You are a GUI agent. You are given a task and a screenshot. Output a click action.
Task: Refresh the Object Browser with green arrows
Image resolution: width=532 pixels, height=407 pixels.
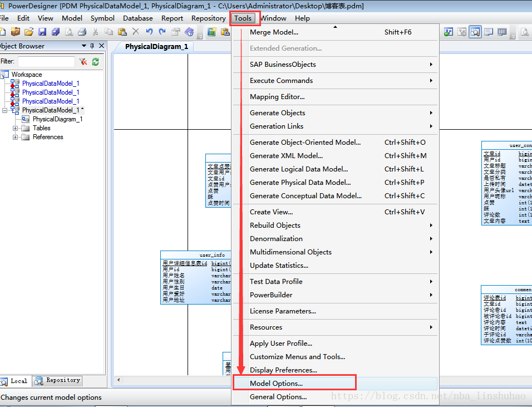[x=95, y=61]
